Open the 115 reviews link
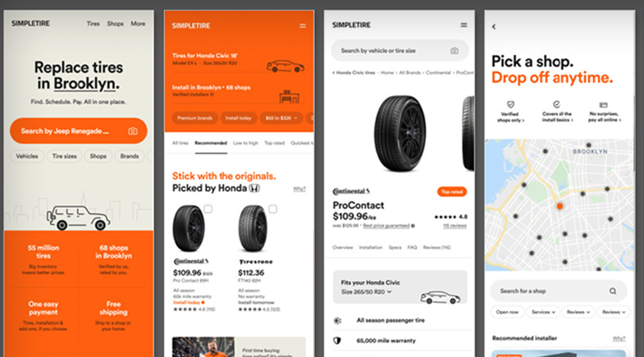The image size is (644, 357). click(455, 226)
